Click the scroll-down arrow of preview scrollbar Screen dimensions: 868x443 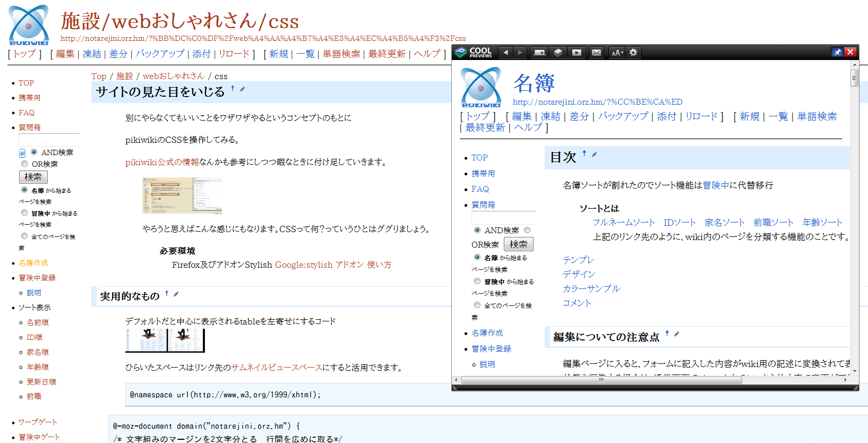(x=854, y=371)
